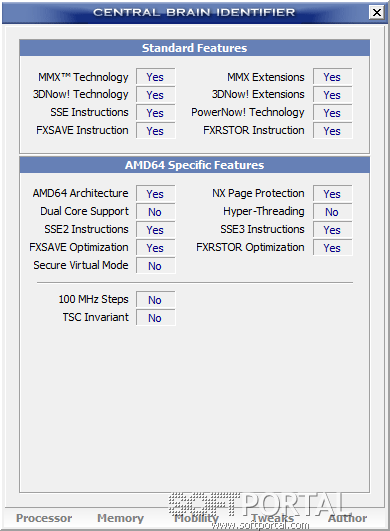Click the Dual Core Support label

point(84,211)
